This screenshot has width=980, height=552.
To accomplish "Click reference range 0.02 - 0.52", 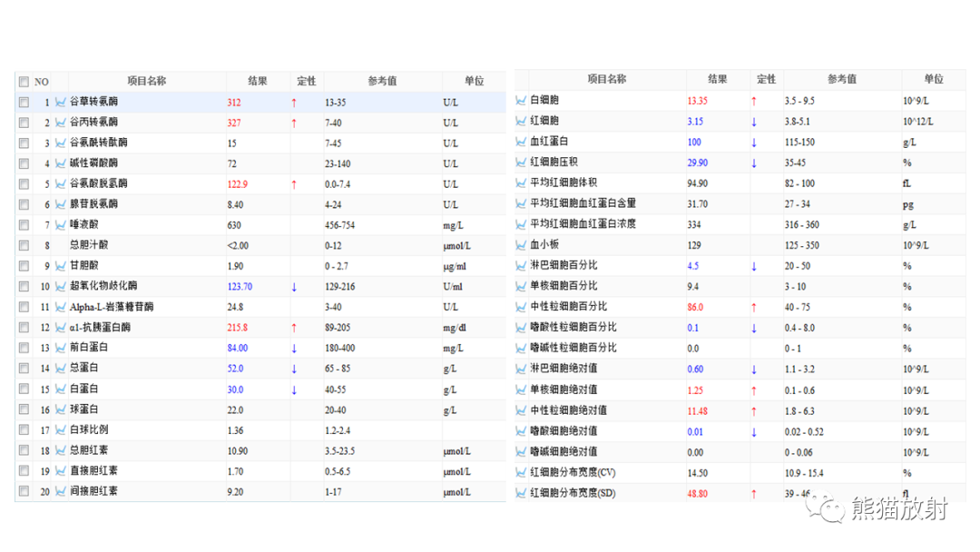I will click(x=804, y=432).
